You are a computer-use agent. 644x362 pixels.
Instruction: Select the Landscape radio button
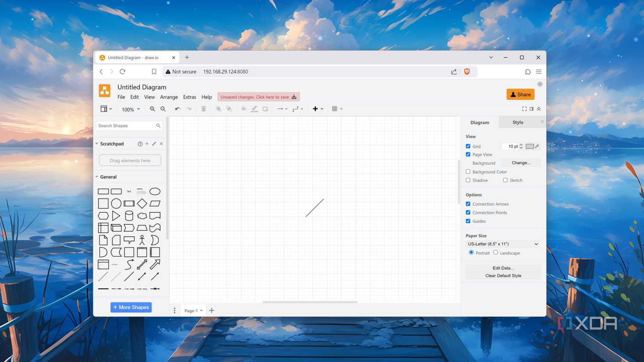(495, 253)
